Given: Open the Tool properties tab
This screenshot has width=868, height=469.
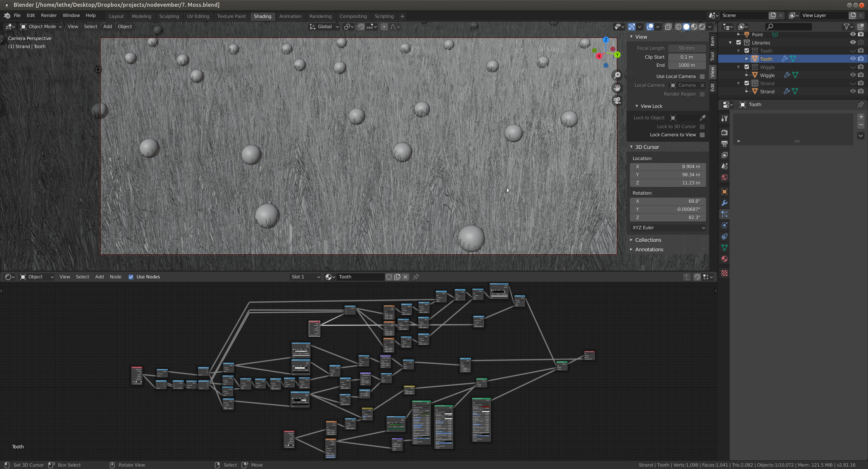Looking at the screenshot, I should point(725,118).
